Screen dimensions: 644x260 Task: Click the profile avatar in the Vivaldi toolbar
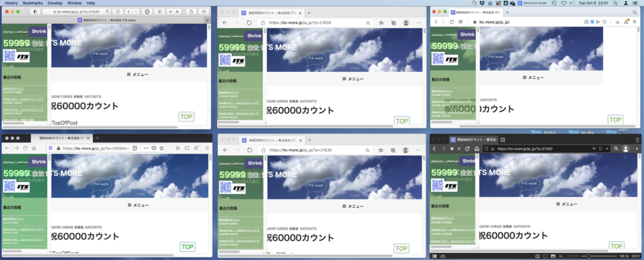point(626,149)
